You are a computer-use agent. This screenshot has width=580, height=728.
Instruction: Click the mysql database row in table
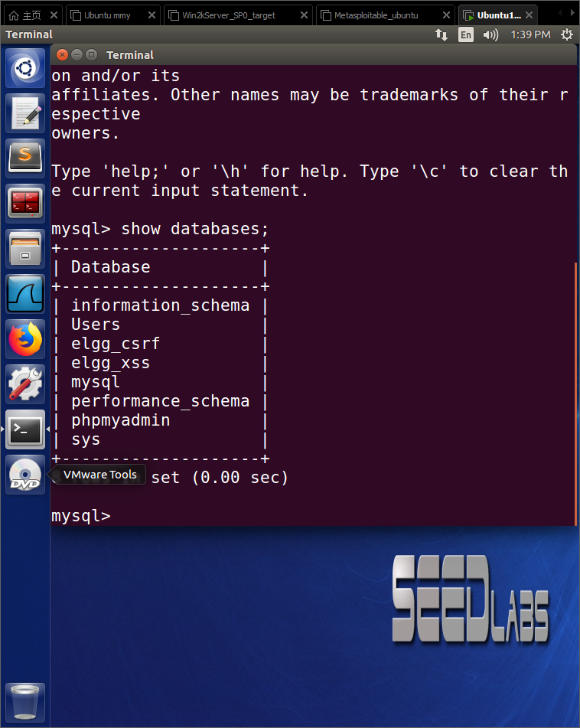[x=160, y=382]
